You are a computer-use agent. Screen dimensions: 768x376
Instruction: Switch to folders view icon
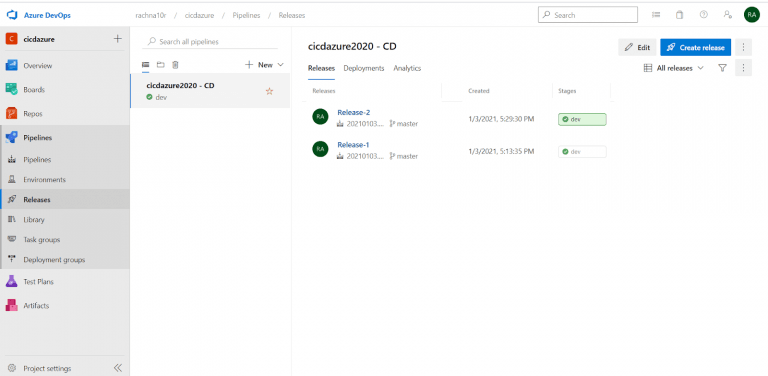click(x=160, y=65)
